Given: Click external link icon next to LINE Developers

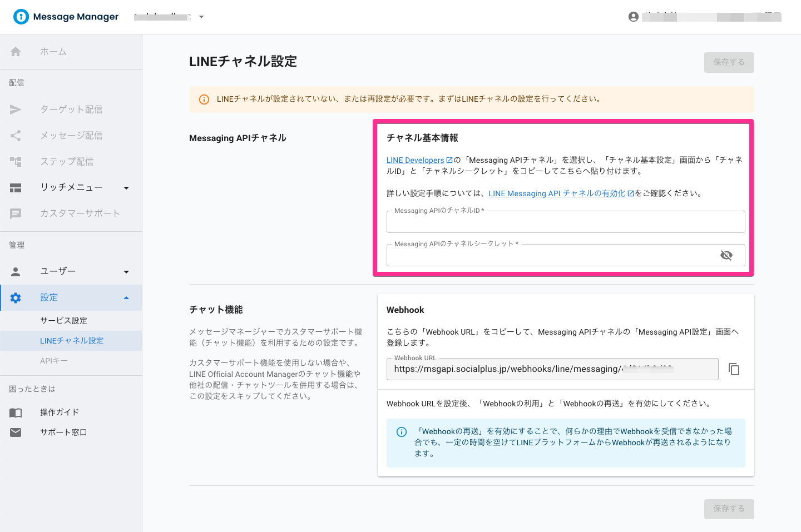Looking at the screenshot, I should tap(449, 160).
